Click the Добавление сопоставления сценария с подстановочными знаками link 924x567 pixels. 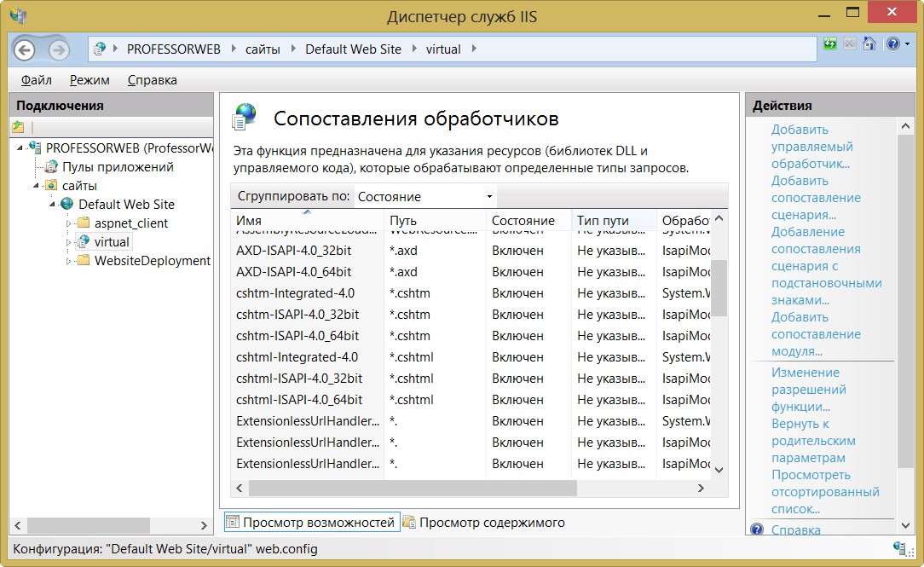point(826,266)
